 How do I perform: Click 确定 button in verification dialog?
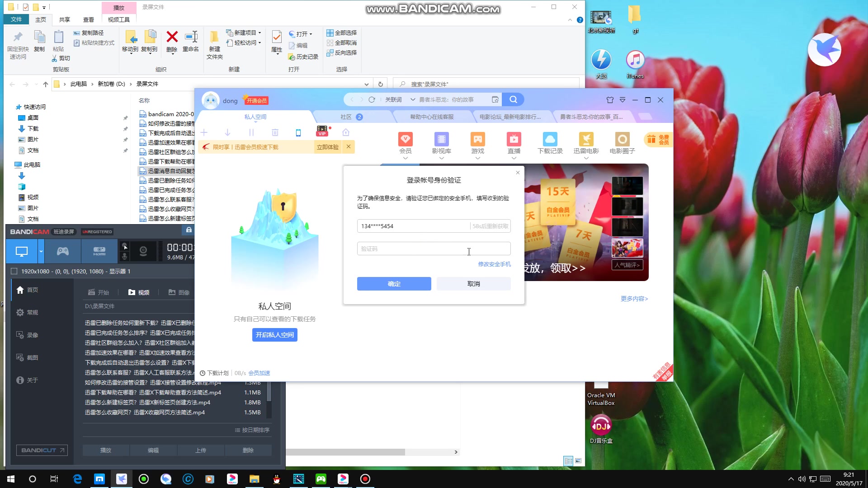(394, 284)
